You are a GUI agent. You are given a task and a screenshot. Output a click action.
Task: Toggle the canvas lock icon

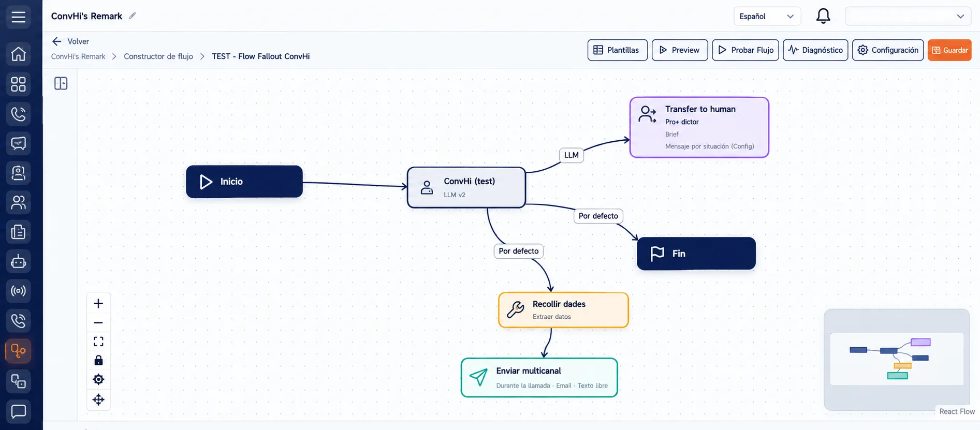(x=98, y=360)
